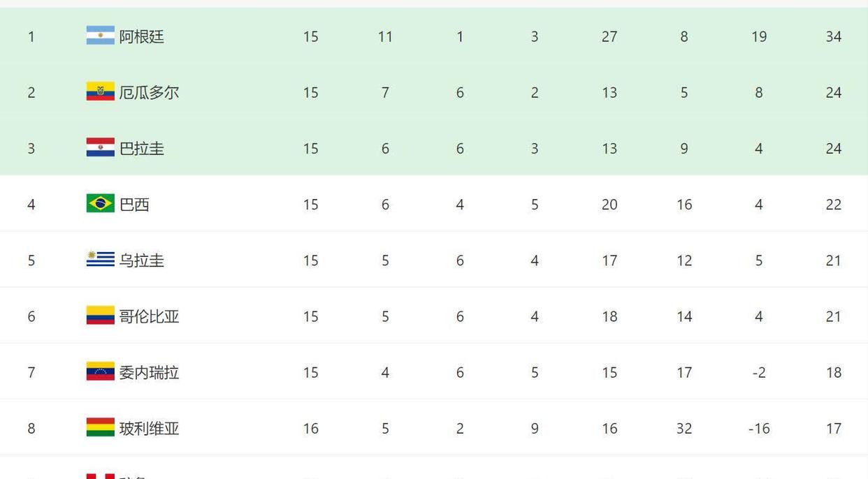868x479 pixels.
Task: Click the Venezuela flag icon
Action: point(101,371)
